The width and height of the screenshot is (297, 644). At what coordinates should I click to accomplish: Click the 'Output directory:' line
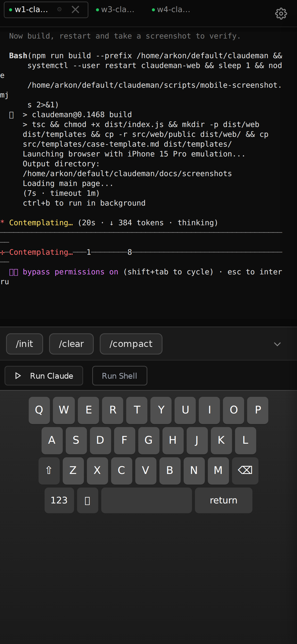(x=61, y=164)
